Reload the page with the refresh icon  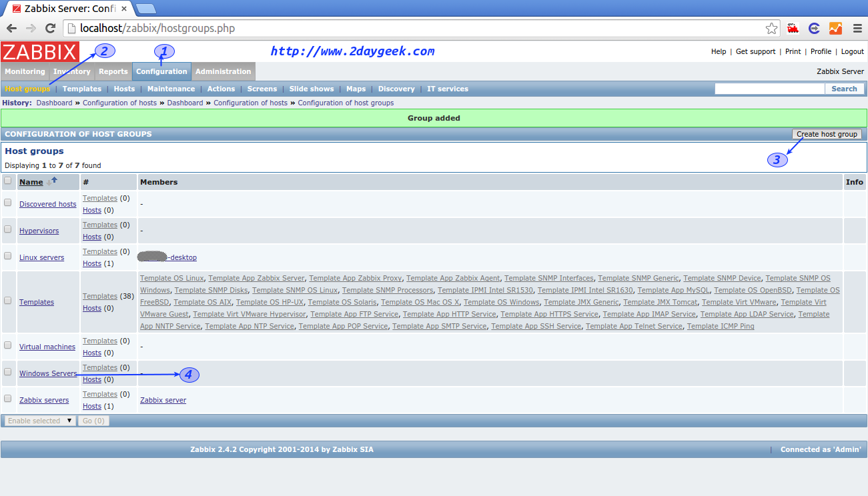[50, 28]
